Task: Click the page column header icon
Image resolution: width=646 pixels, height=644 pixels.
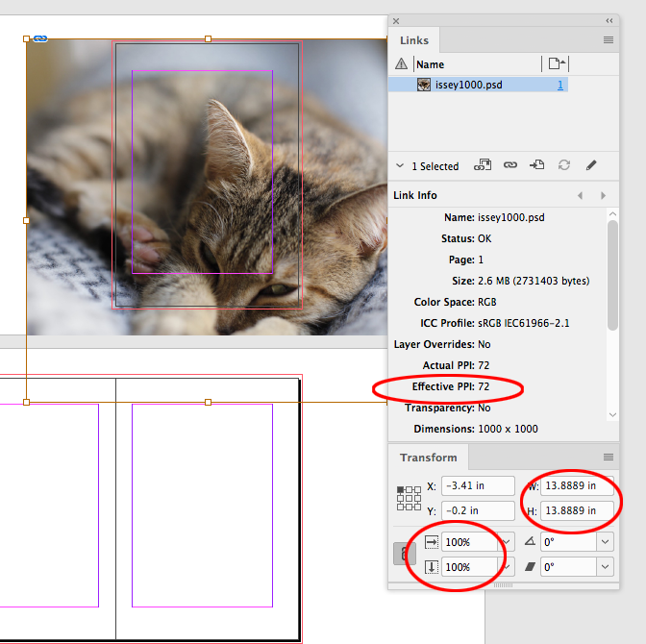Action: click(x=557, y=63)
